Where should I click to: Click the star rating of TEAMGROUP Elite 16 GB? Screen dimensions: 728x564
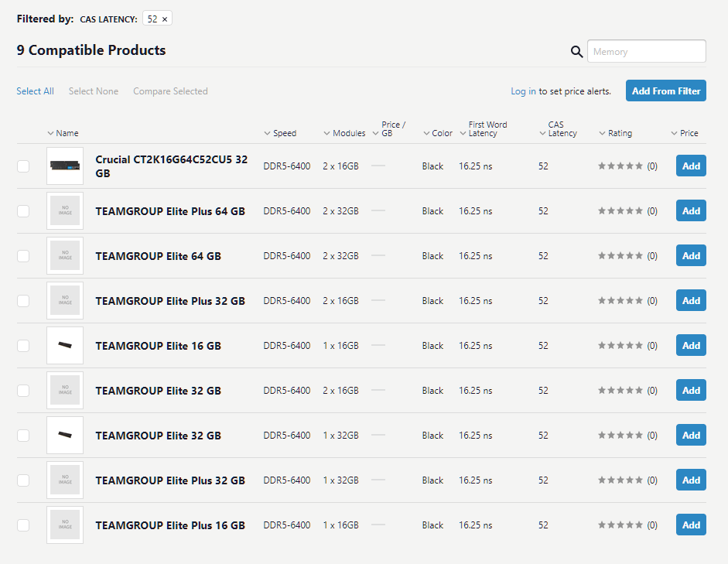point(620,345)
